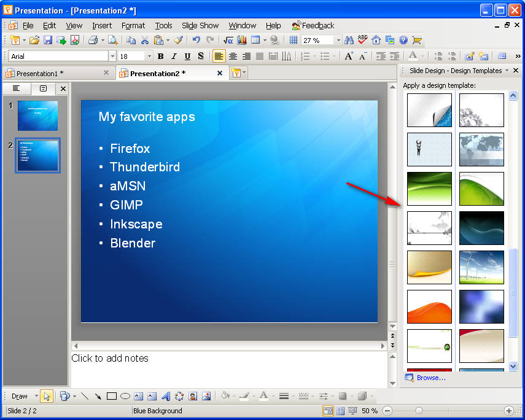525x420 pixels.
Task: Click the Undo arrow icon
Action: [196, 41]
